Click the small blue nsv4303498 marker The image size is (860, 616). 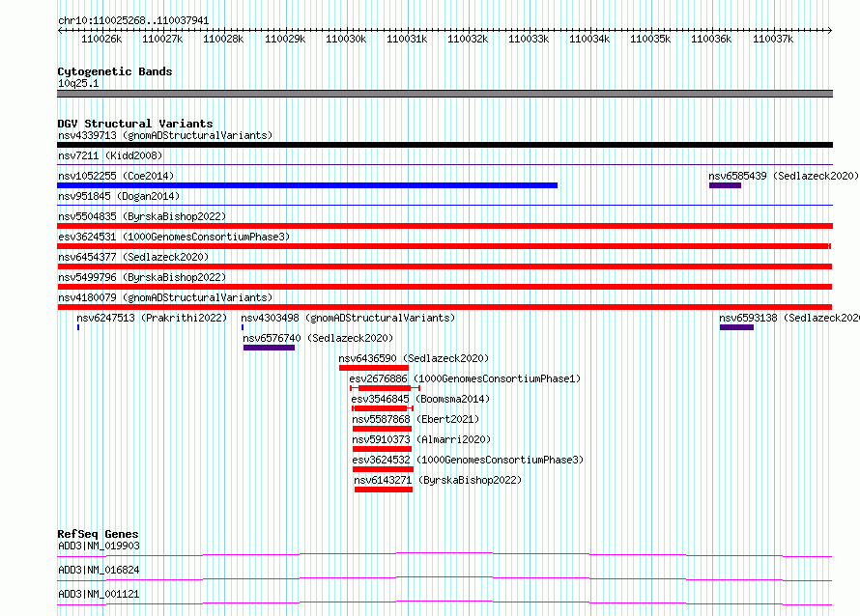243,327
